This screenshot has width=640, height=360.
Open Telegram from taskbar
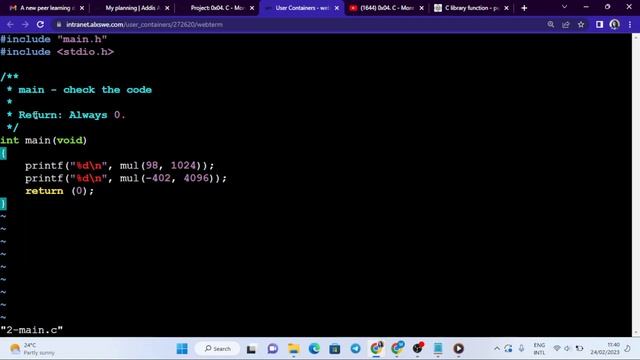(x=356, y=349)
